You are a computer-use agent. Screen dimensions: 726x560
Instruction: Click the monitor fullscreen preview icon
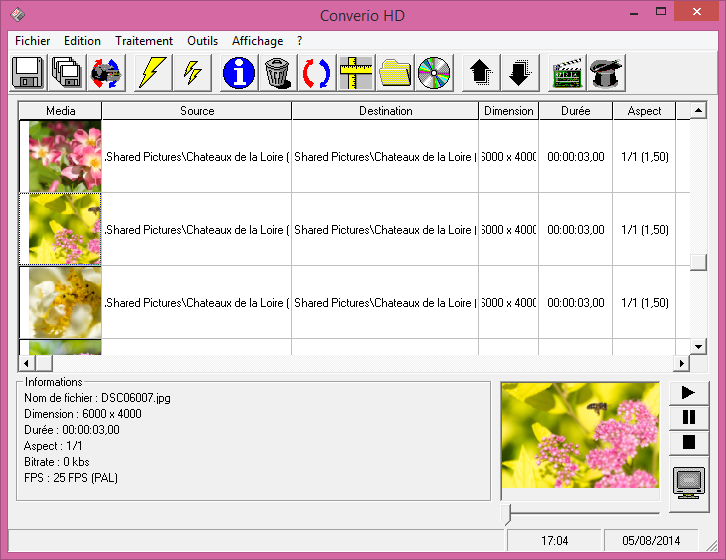[689, 484]
